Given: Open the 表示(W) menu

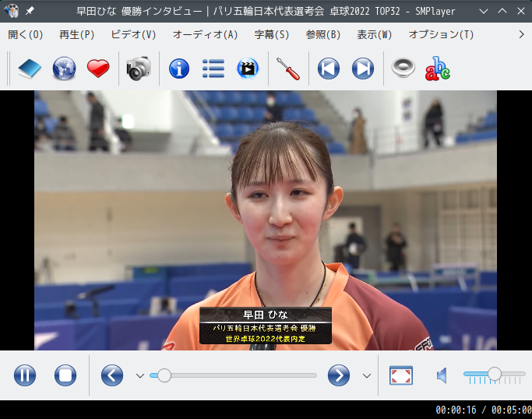Looking at the screenshot, I should [374, 34].
